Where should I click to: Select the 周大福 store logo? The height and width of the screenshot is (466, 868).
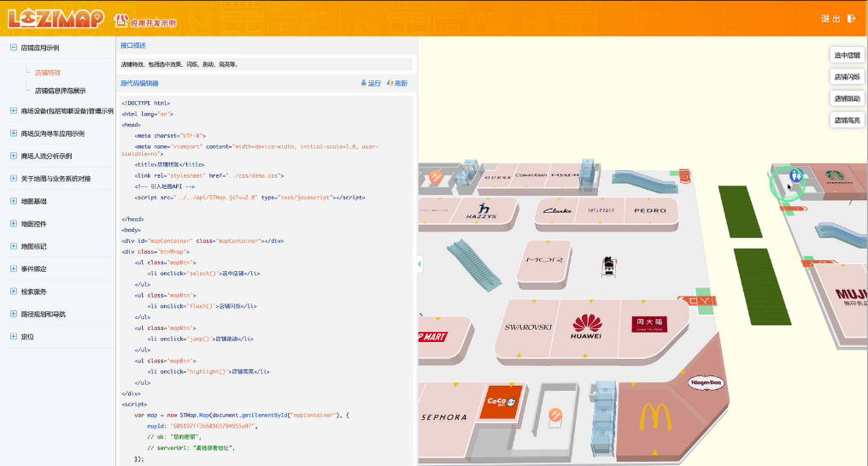[649, 324]
